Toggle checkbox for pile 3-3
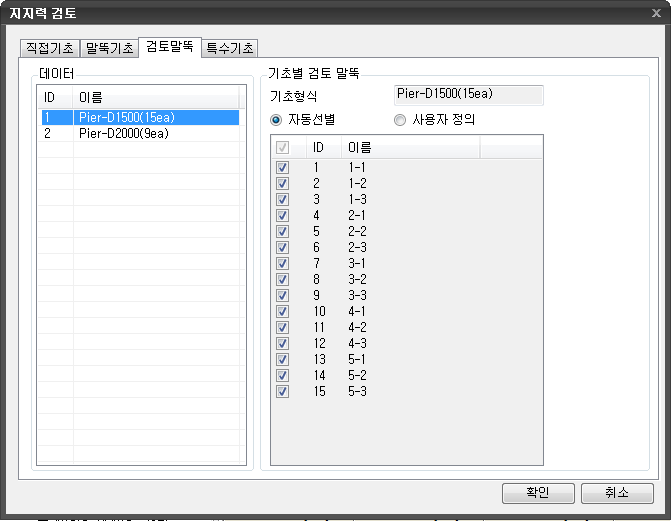 coord(283,296)
